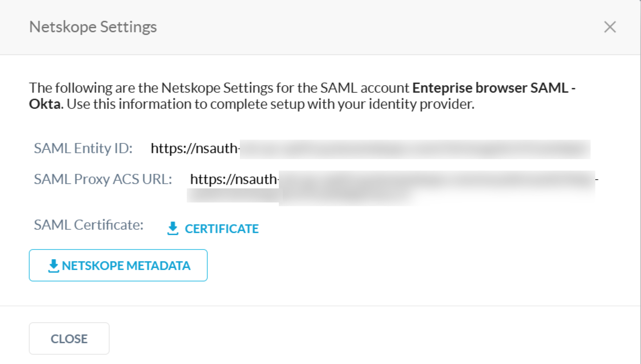
Task: Click the 'SAML Certificate:' label
Action: pos(89,225)
